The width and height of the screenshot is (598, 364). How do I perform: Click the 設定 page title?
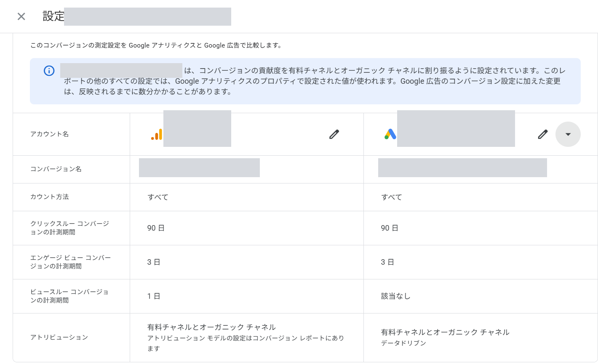pos(53,16)
